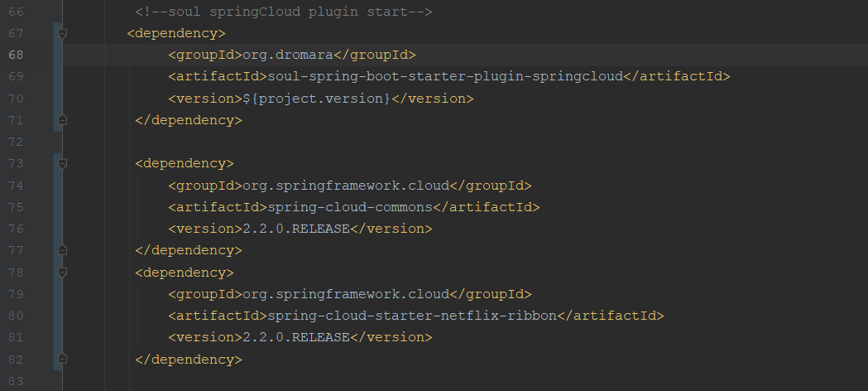This screenshot has height=391, width=868.
Task: Click opening dependency tag on line 73
Action: click(185, 164)
